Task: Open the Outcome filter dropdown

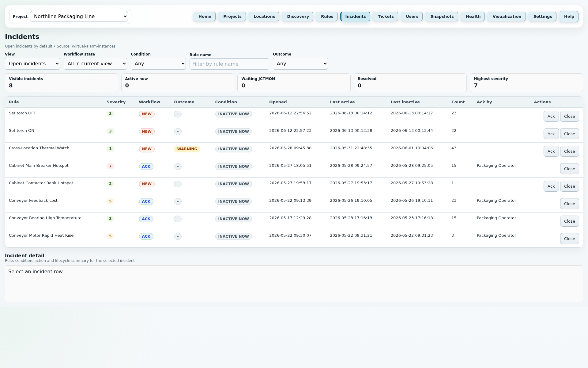Action: click(300, 64)
